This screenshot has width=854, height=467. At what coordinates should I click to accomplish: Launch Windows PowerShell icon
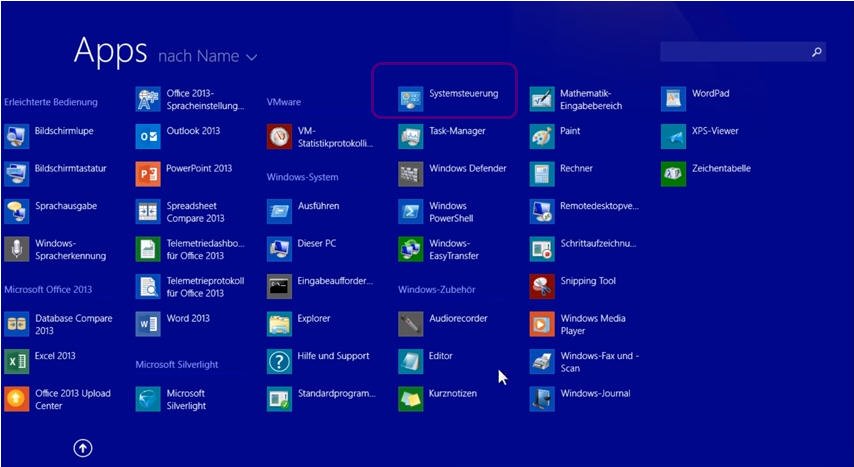click(x=411, y=211)
